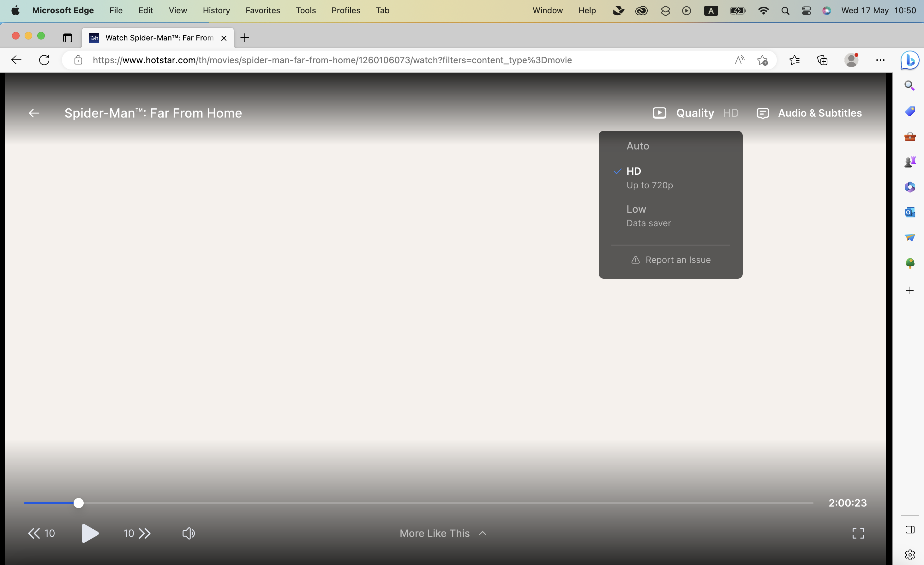The width and height of the screenshot is (924, 565).
Task: Click the hotstar URL address field
Action: (x=332, y=60)
